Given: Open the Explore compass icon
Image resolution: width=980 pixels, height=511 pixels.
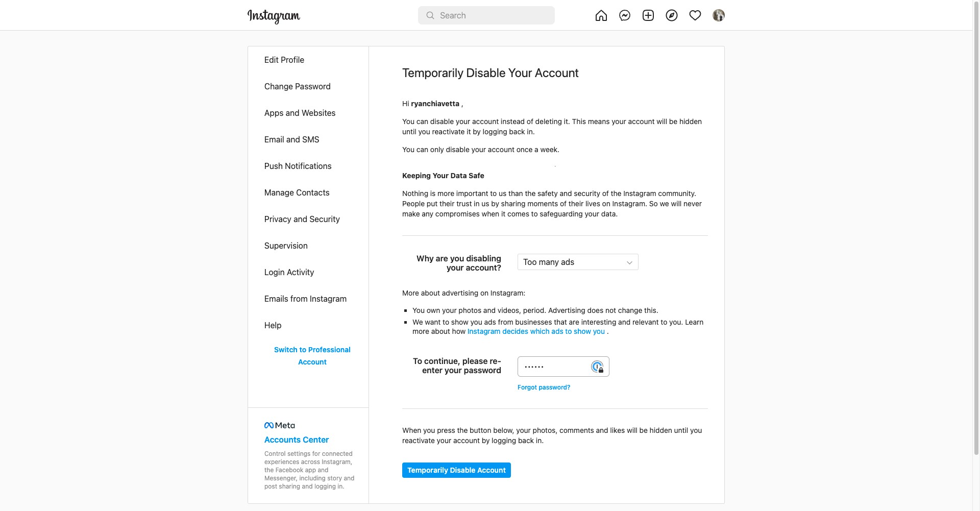Looking at the screenshot, I should [672, 16].
